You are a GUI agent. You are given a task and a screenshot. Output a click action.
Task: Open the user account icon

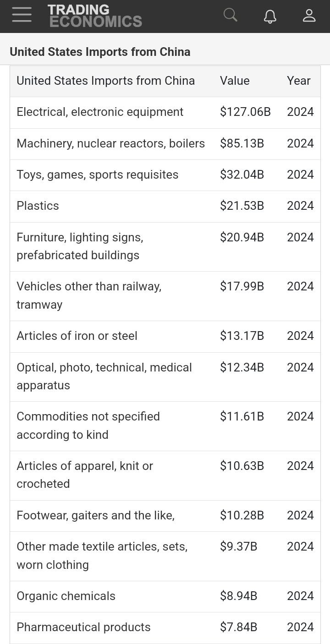coord(309,16)
